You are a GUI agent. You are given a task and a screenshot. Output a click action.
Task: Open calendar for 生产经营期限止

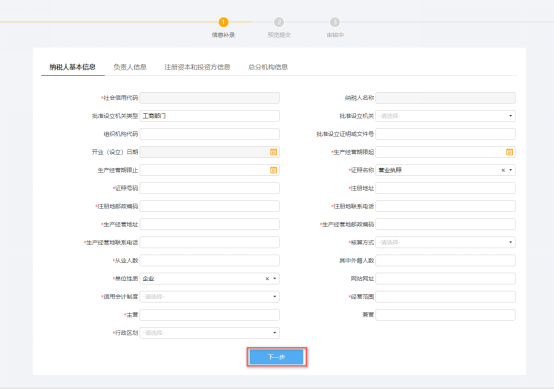pyautogui.click(x=273, y=170)
